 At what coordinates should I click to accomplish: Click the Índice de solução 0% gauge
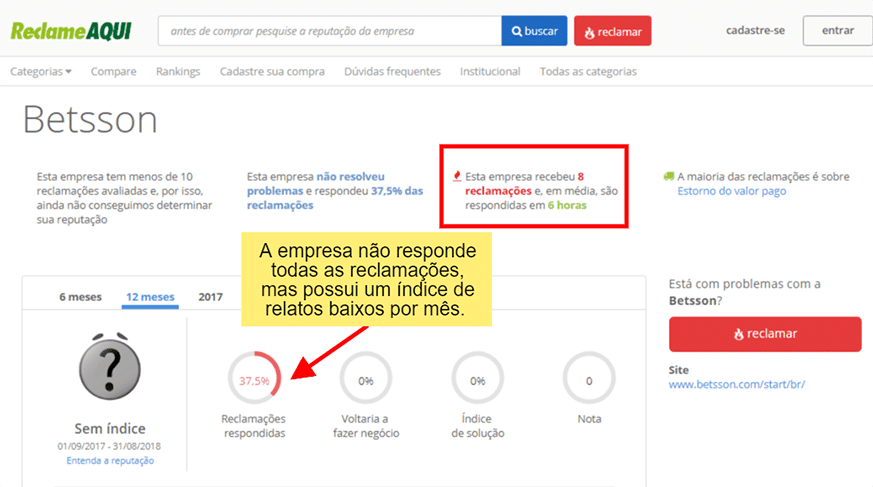point(477,378)
